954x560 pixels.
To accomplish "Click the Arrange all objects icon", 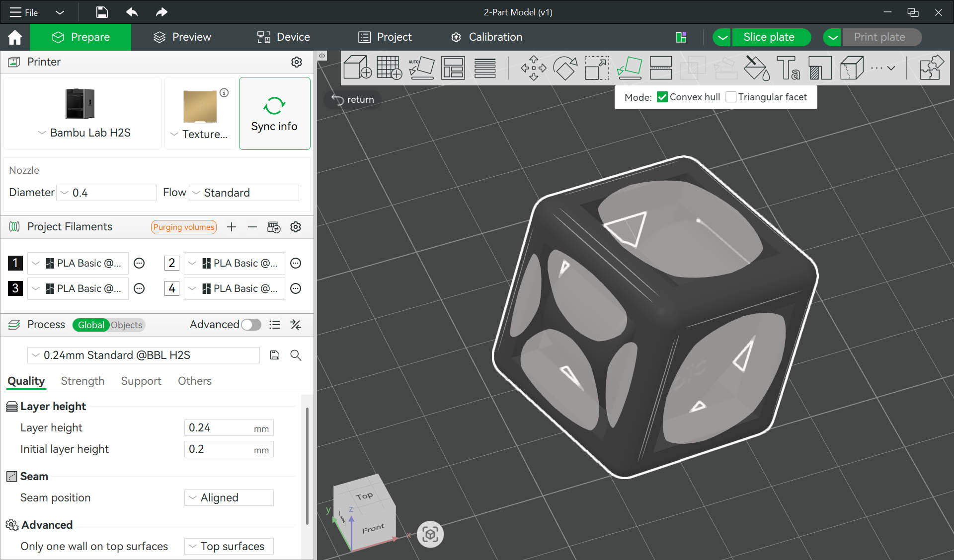I will 453,68.
